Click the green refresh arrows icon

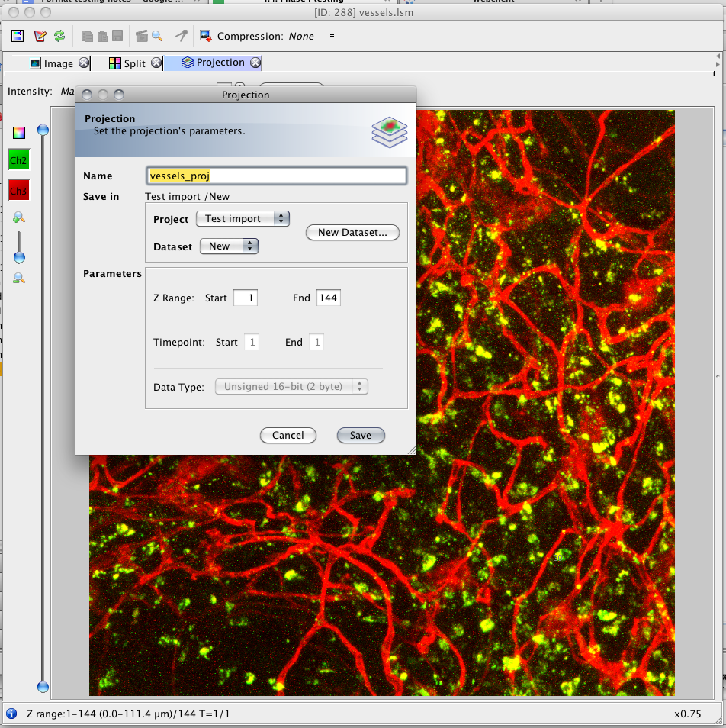[x=59, y=36]
